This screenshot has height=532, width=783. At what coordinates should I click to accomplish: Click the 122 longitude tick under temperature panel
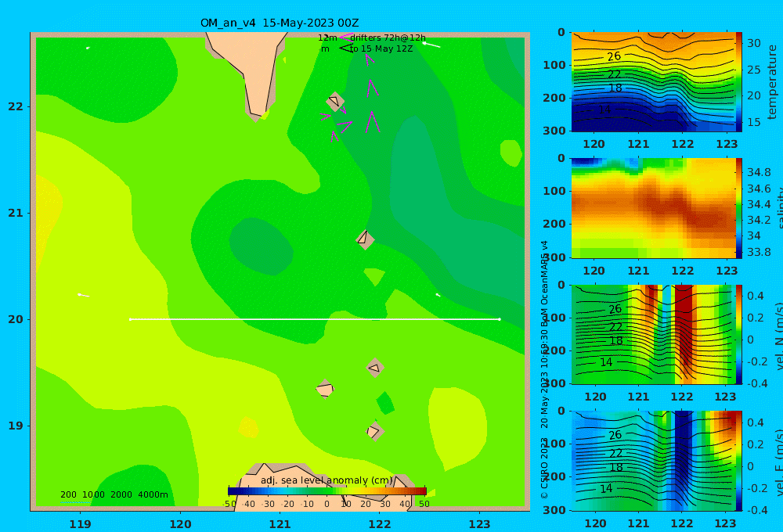pyautogui.click(x=682, y=144)
